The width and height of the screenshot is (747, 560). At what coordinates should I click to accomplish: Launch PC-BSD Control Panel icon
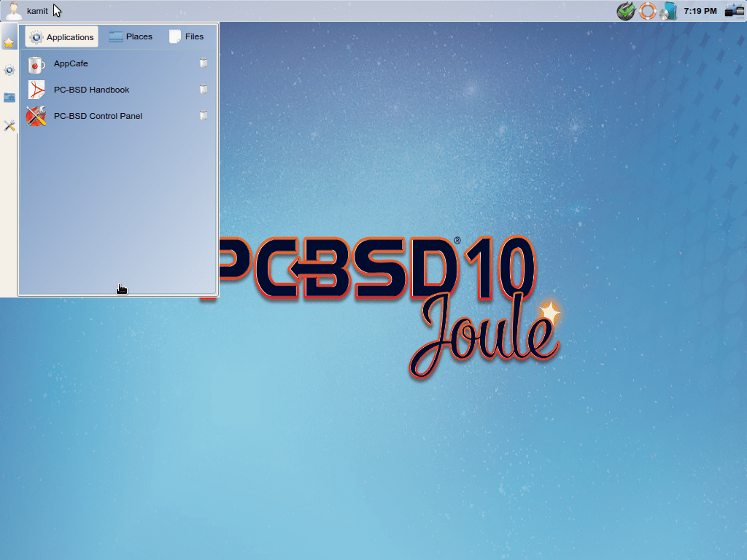(x=36, y=116)
